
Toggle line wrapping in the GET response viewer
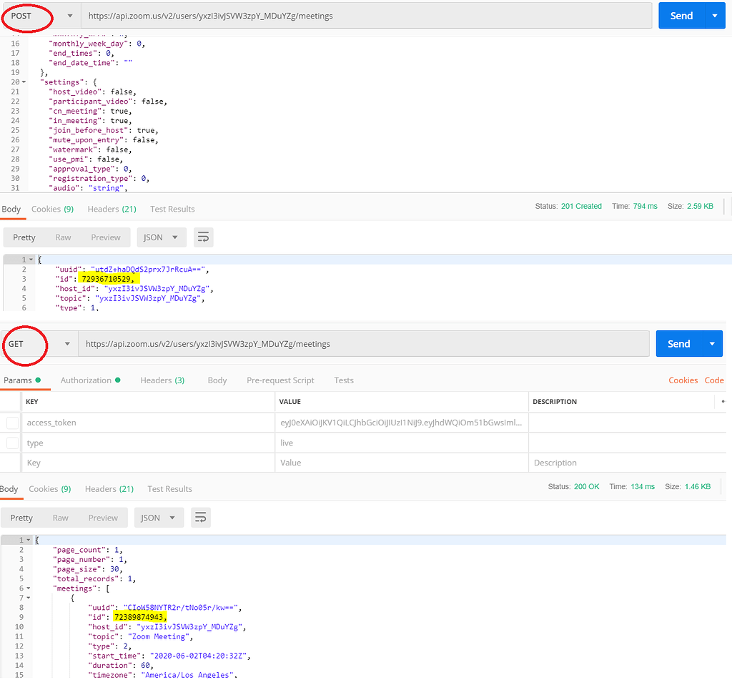pos(201,517)
